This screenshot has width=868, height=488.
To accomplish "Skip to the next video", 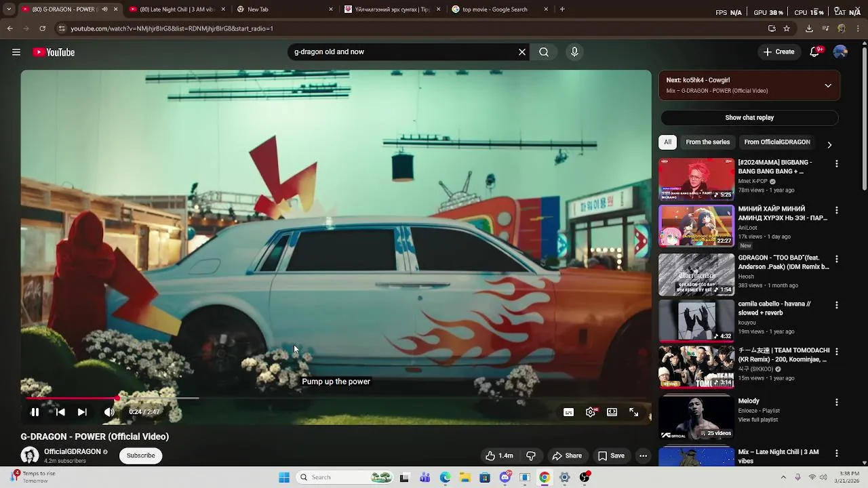I will [x=82, y=412].
